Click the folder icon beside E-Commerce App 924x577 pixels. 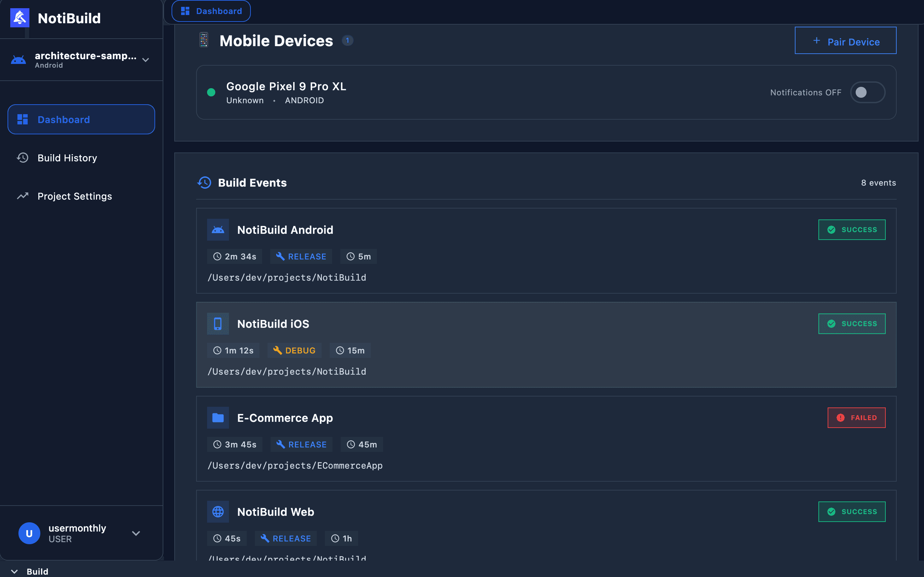point(218,417)
